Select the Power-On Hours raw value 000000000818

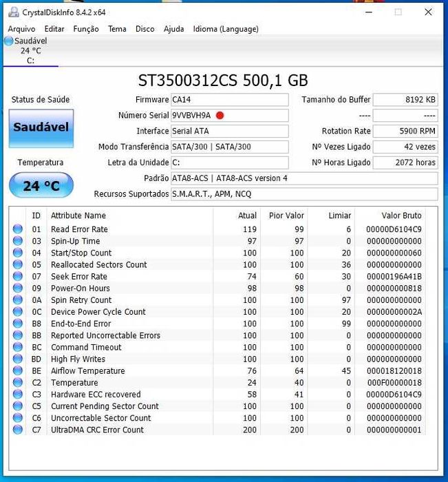394,289
